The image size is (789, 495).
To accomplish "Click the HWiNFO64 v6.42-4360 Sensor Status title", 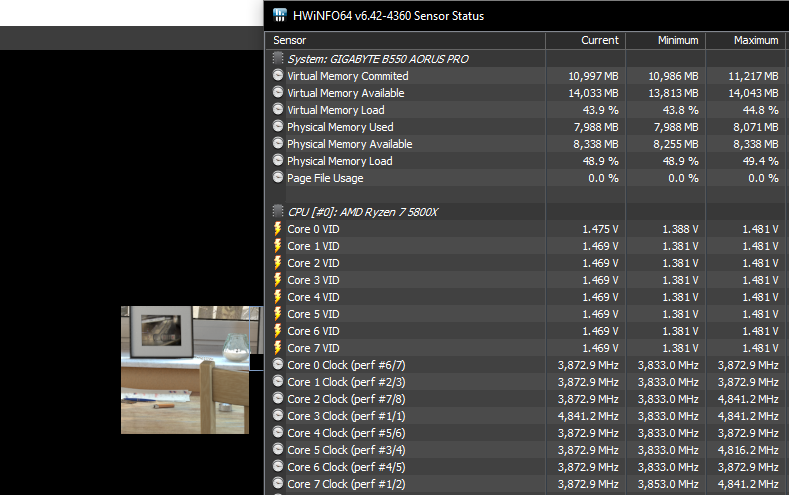I will (388, 16).
